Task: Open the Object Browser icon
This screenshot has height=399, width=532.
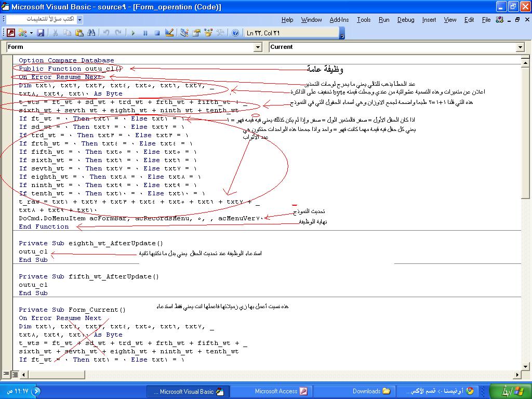Action: tap(208, 33)
